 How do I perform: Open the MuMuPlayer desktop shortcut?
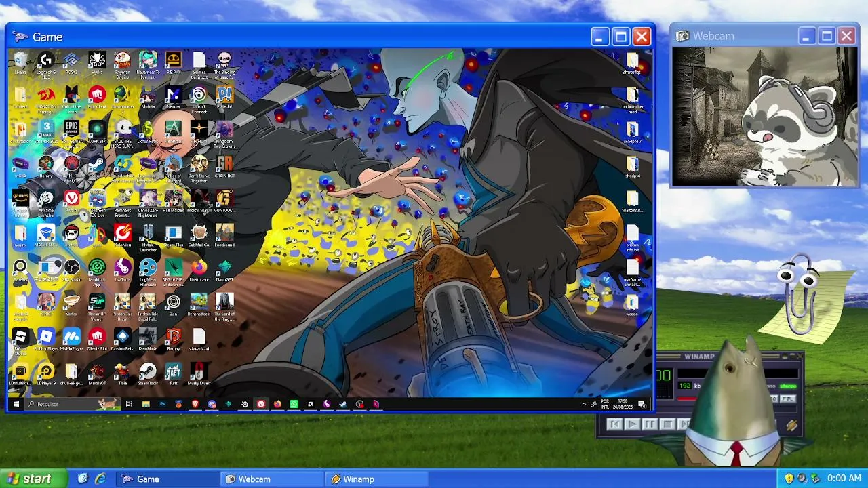71,340
